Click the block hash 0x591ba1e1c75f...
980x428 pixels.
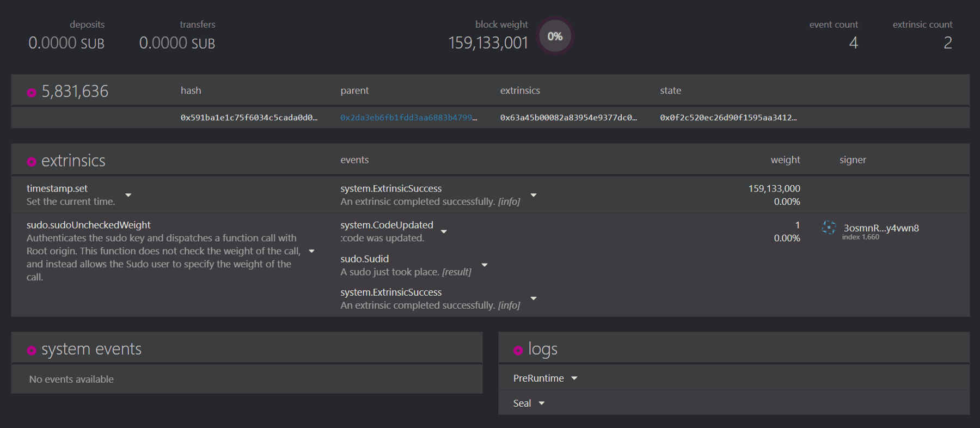pyautogui.click(x=249, y=118)
